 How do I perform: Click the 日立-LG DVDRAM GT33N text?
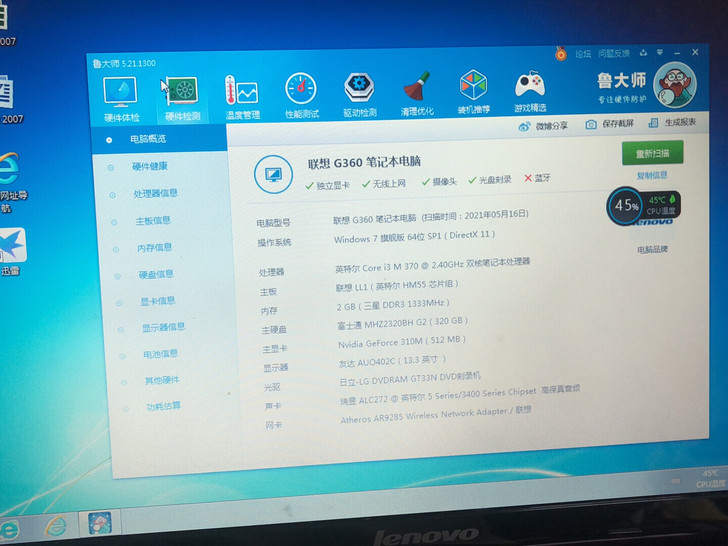[410, 379]
